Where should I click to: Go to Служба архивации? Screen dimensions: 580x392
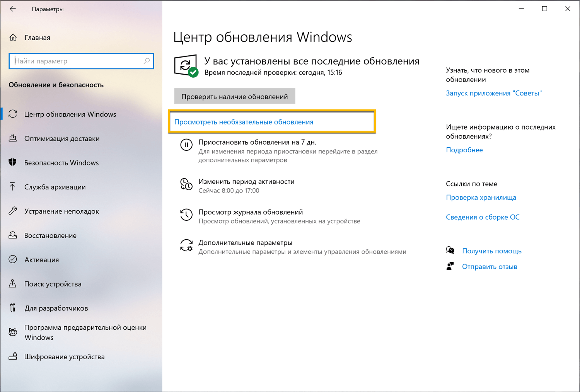click(55, 187)
